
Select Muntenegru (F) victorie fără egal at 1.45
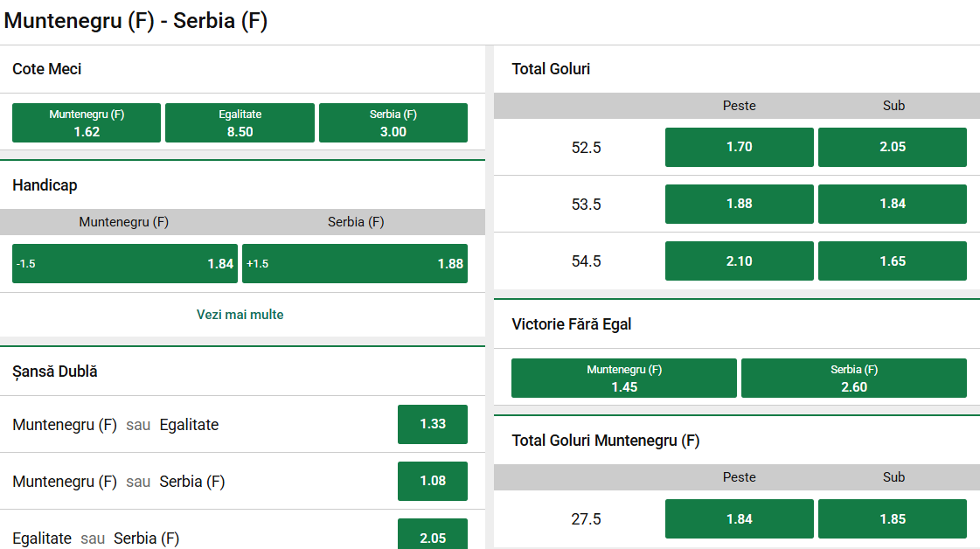(x=623, y=378)
